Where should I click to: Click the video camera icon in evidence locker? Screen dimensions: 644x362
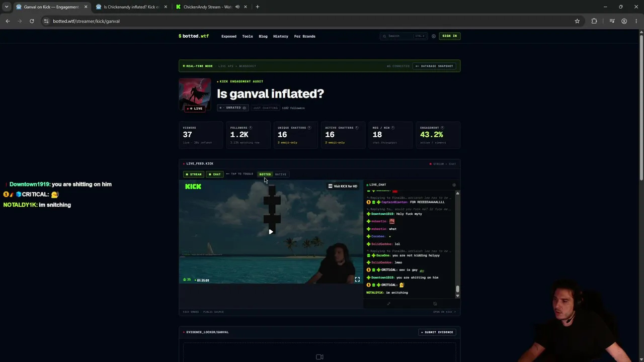pyautogui.click(x=319, y=357)
